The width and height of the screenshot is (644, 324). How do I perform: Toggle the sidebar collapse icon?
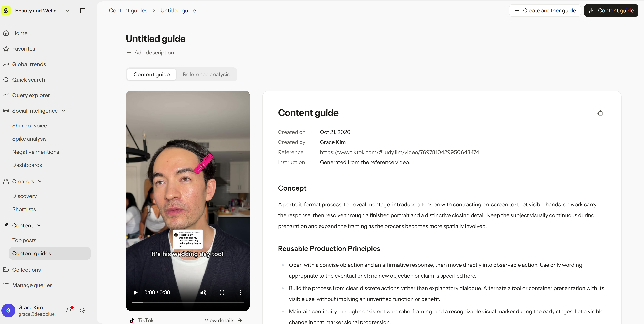click(x=83, y=11)
